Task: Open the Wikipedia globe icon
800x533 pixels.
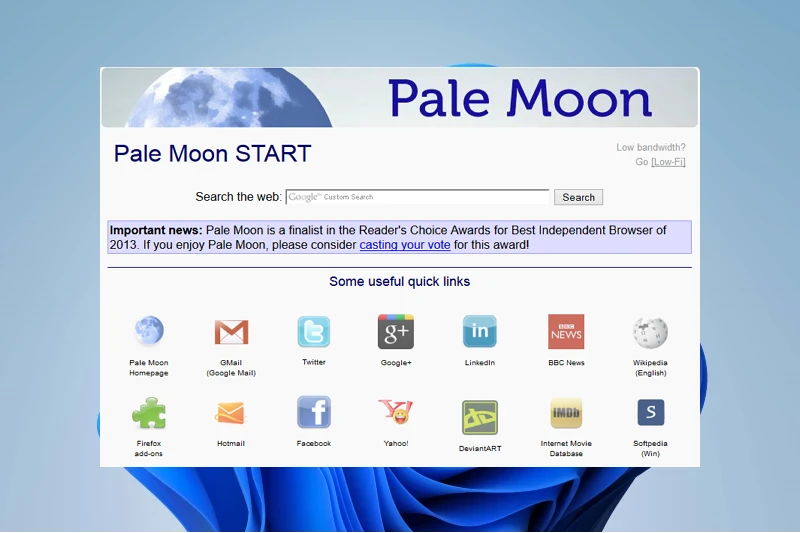Action: coord(650,333)
